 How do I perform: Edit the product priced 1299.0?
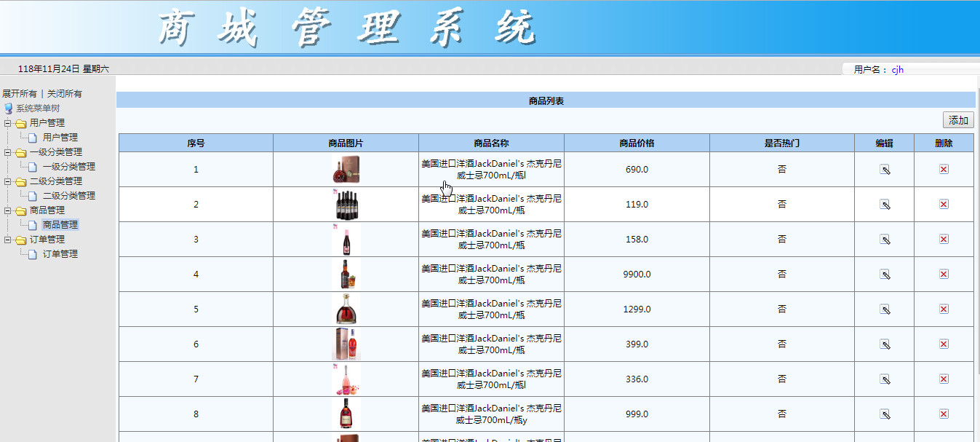885,309
